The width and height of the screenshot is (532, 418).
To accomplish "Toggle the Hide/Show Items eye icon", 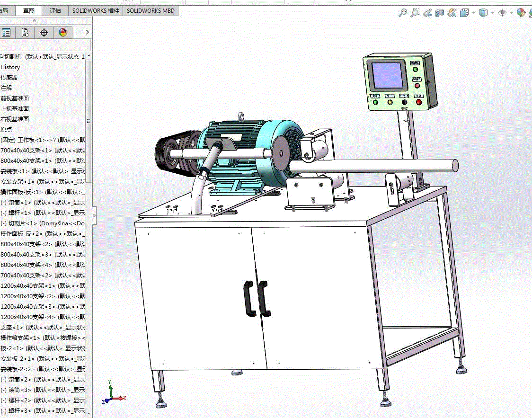I will click(x=502, y=13).
